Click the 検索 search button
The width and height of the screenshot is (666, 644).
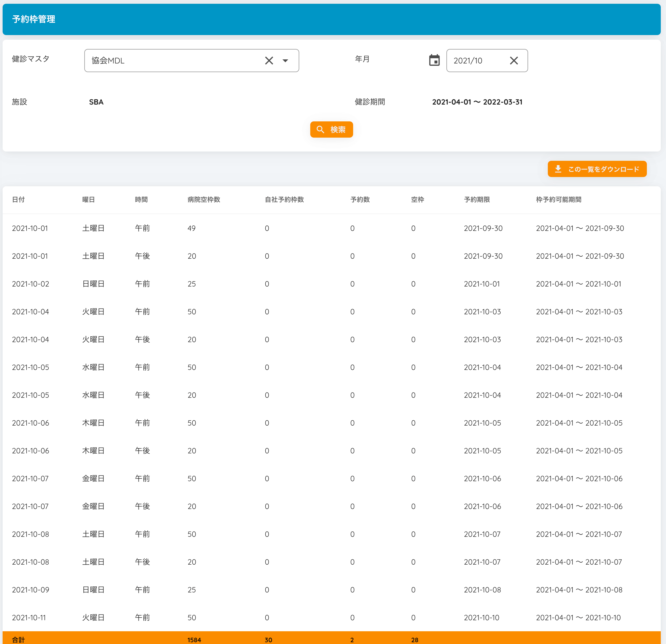coord(331,129)
